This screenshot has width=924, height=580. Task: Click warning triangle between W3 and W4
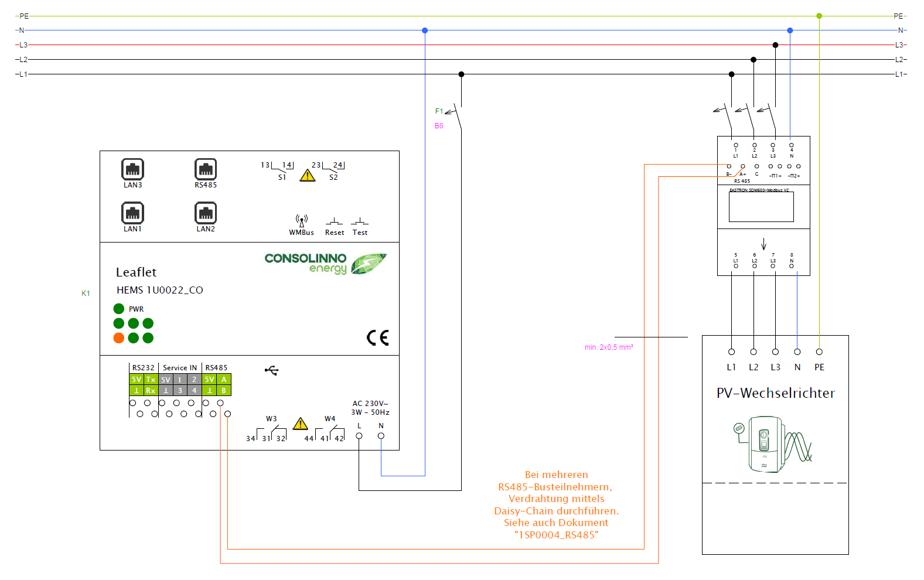[301, 424]
